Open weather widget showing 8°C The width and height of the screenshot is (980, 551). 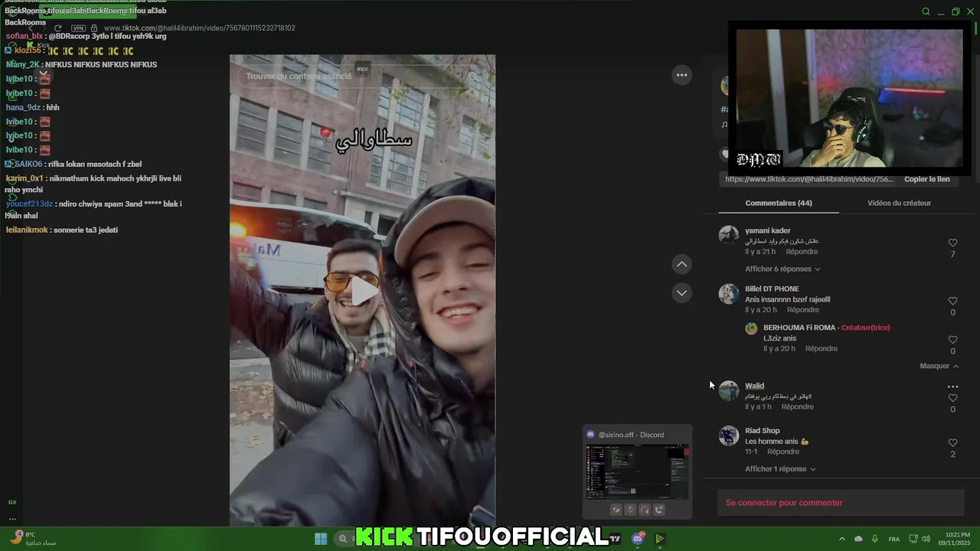pos(32,539)
